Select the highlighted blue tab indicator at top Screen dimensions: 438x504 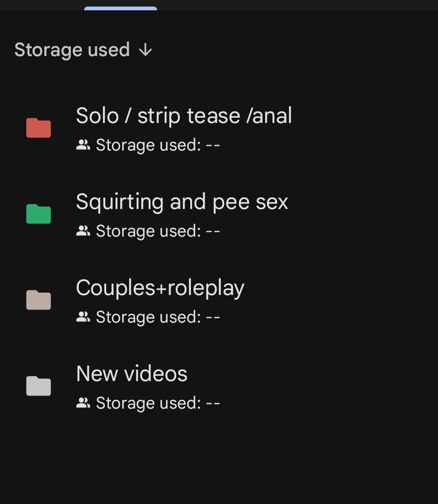point(121,8)
